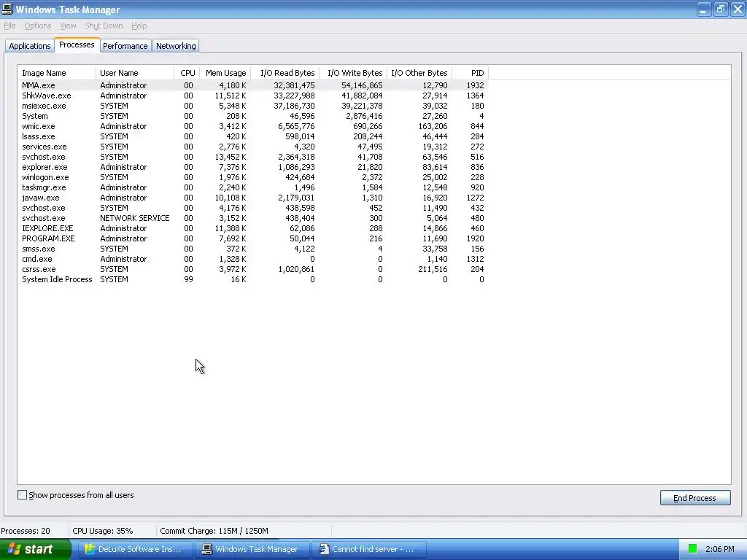Viewport: 747px width, 560px height.
Task: Sort by Image Name column header
Action: pyautogui.click(x=57, y=73)
